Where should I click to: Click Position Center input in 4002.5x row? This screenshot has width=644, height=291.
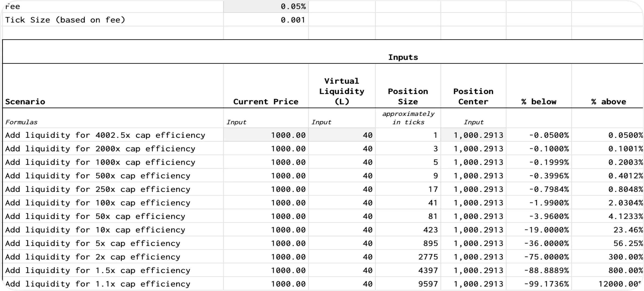coord(474,135)
